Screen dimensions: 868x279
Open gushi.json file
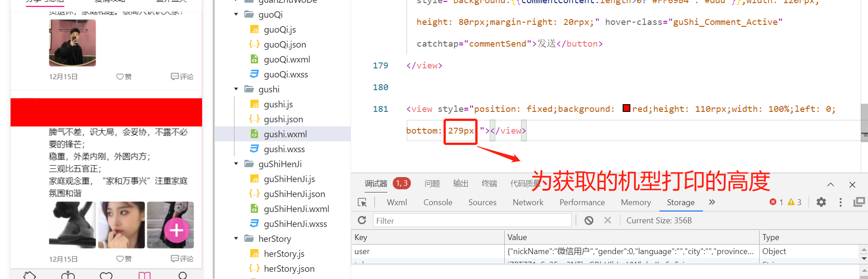tap(283, 119)
